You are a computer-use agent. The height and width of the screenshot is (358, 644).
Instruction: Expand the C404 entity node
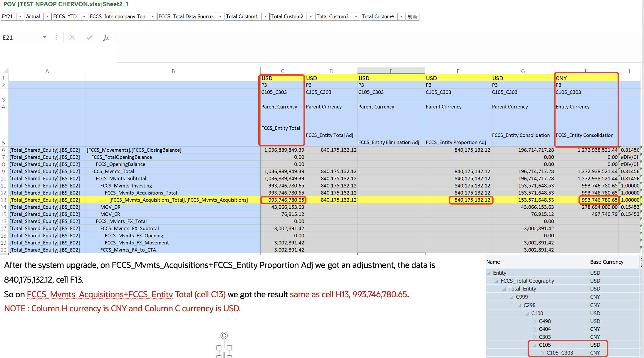[x=534, y=329]
